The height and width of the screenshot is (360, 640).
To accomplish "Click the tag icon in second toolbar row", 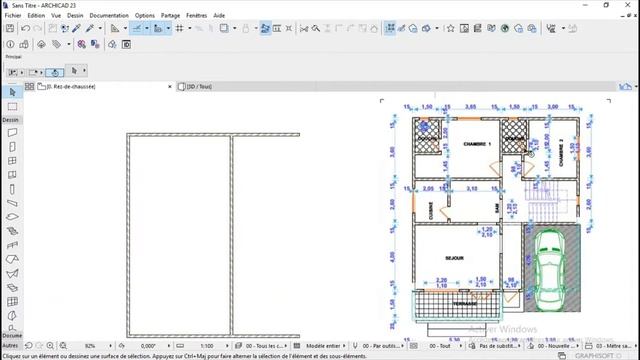I will [x=56, y=44].
